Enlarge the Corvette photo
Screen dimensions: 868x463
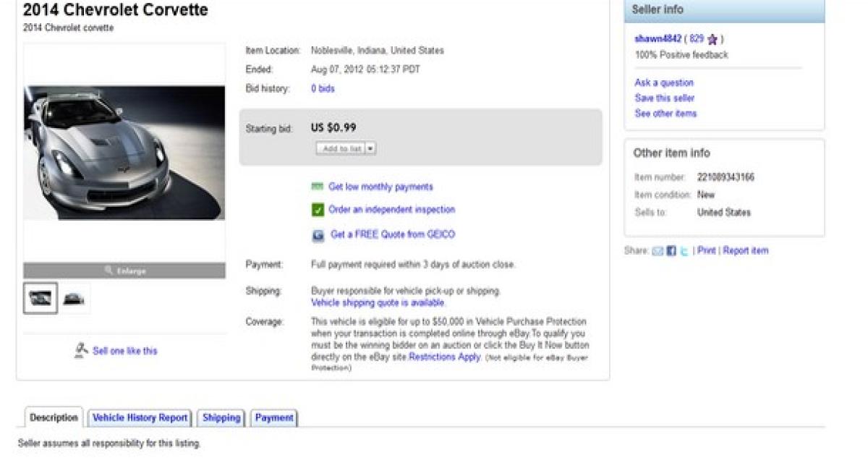pyautogui.click(x=124, y=271)
